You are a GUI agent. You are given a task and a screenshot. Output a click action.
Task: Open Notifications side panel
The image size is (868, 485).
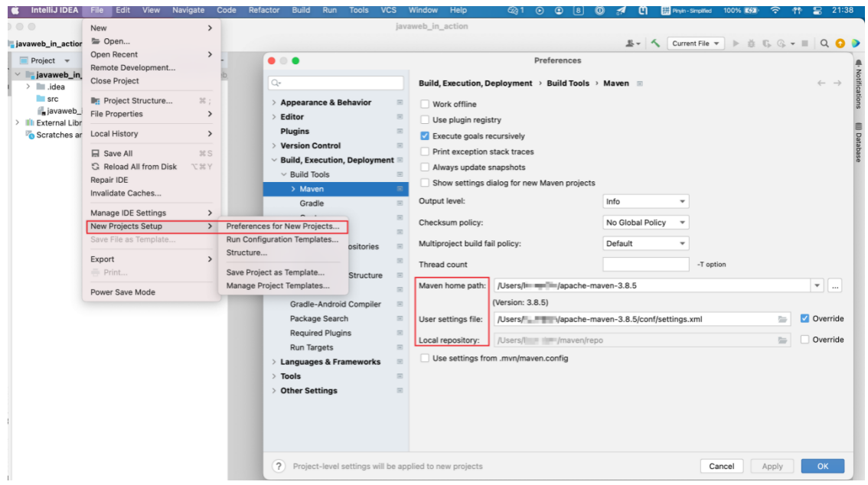pyautogui.click(x=859, y=84)
